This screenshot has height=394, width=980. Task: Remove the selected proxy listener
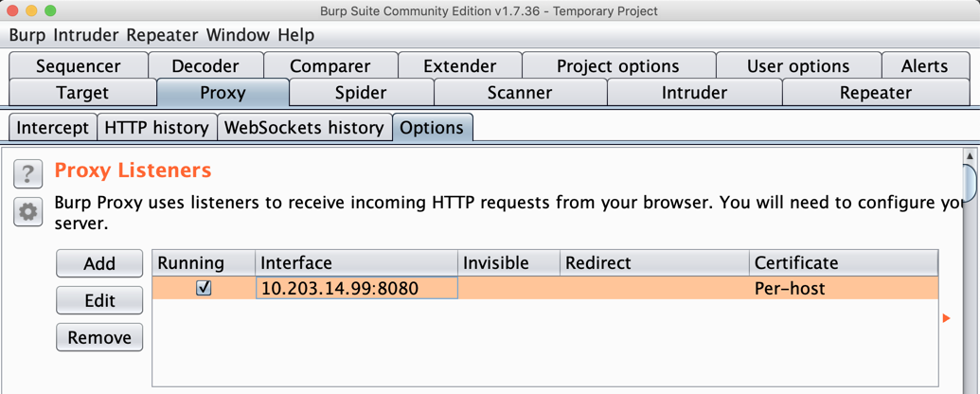tap(99, 337)
